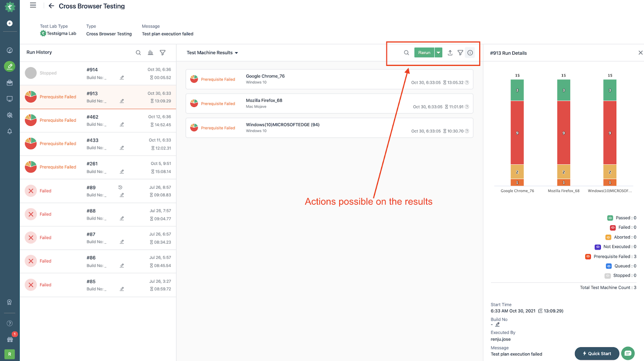Click yellow aborted segment of Edge bar
Viewport: 644px width, 361px height.
(610, 172)
